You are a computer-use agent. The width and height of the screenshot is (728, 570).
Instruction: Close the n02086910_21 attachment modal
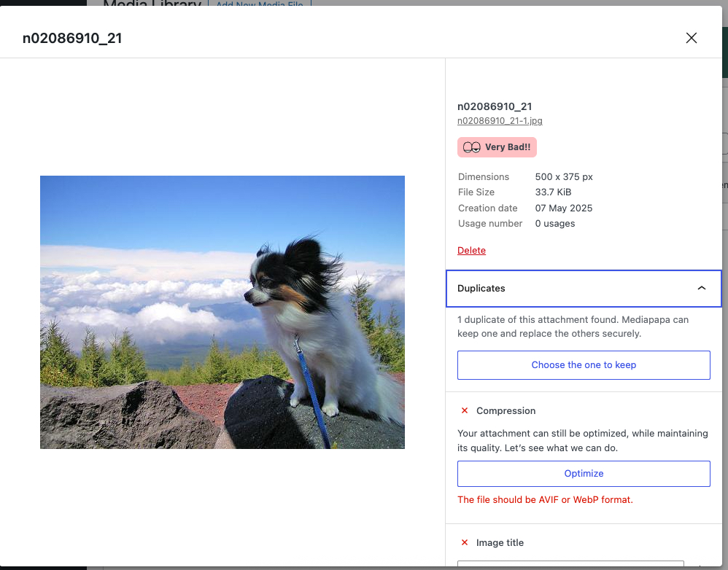[x=691, y=38]
